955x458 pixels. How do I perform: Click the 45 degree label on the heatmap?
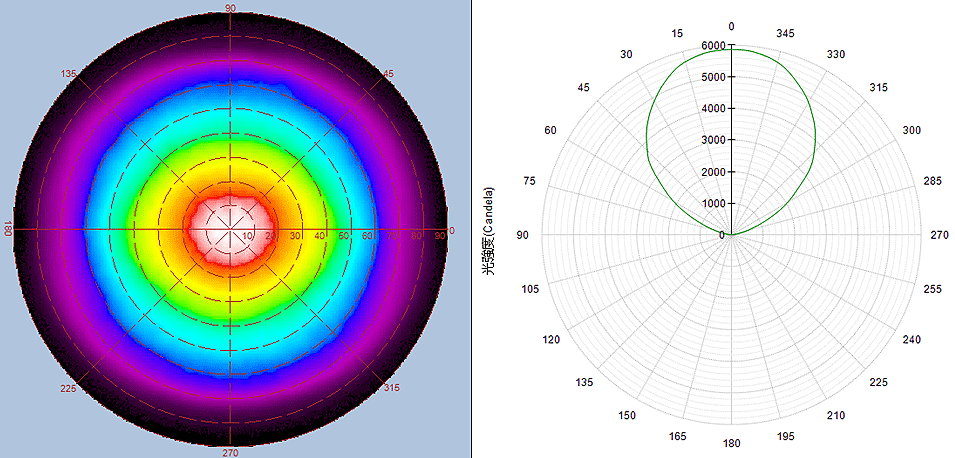pyautogui.click(x=390, y=74)
